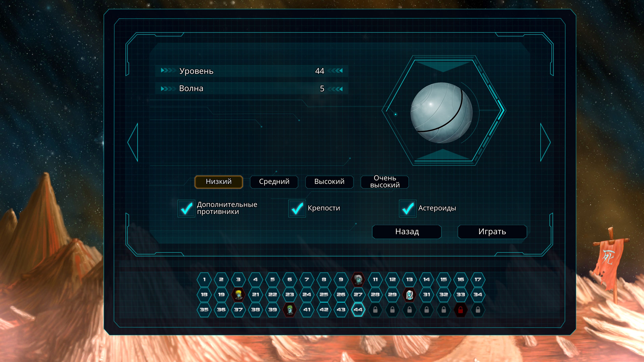Select the highlighted level 44 hexagon
The height and width of the screenshot is (362, 644).
[358, 310]
